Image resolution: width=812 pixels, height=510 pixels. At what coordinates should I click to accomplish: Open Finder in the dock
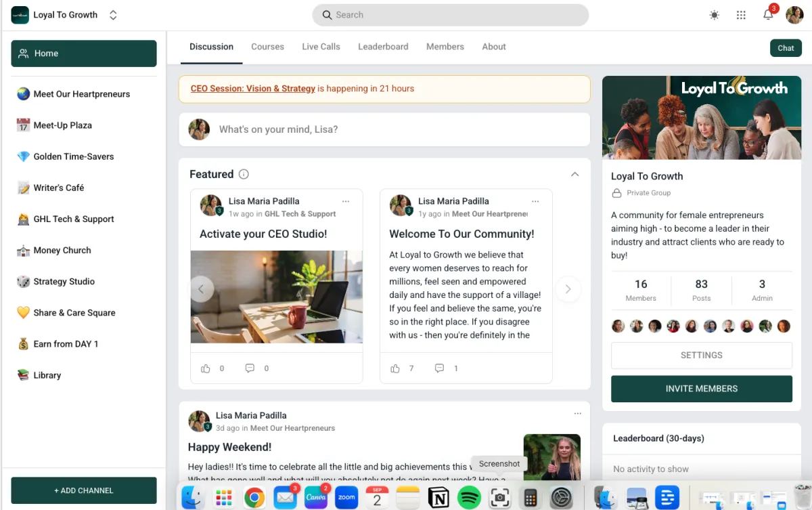(193, 498)
